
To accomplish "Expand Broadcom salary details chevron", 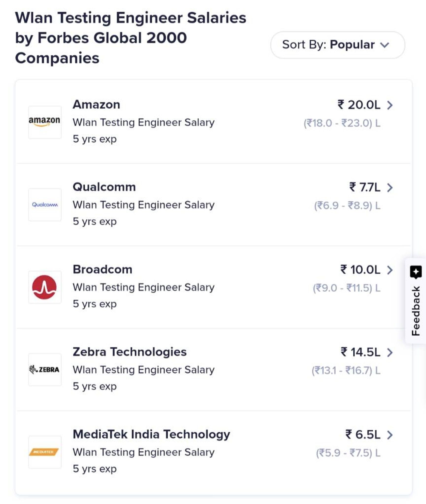I will [x=390, y=270].
